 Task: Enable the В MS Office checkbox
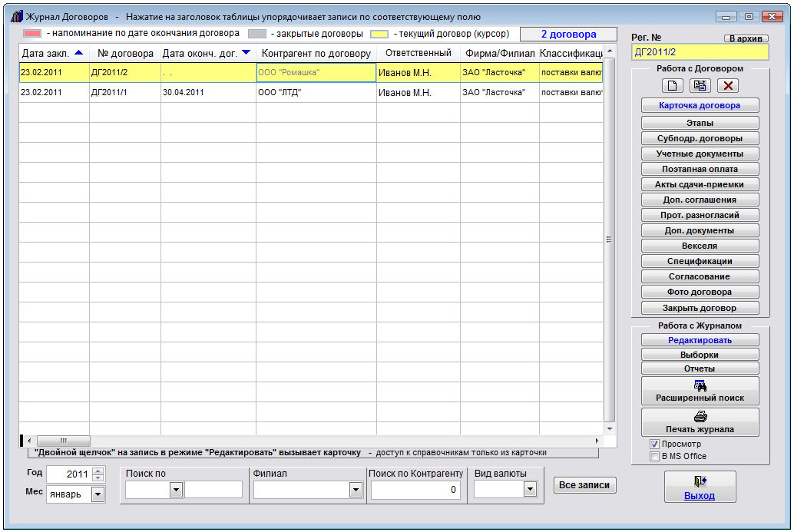tap(654, 456)
